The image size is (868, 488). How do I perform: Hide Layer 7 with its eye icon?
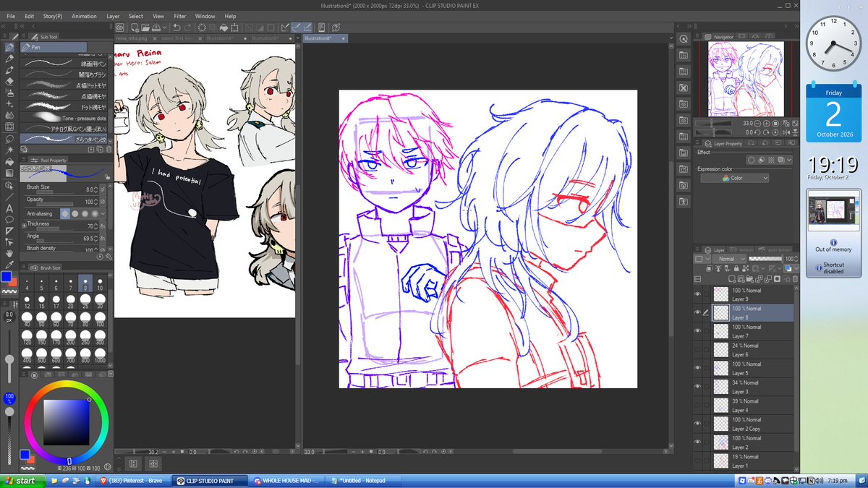tap(697, 331)
